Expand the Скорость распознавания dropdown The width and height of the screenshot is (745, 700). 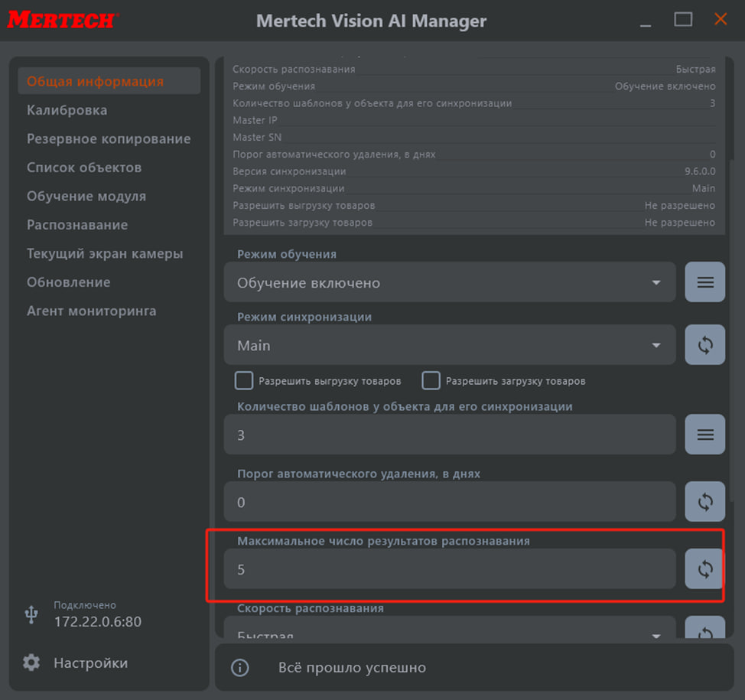point(450,632)
